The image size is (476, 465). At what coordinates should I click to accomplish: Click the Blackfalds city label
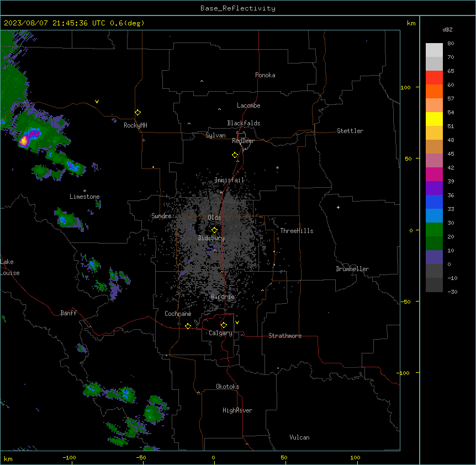pyautogui.click(x=244, y=123)
